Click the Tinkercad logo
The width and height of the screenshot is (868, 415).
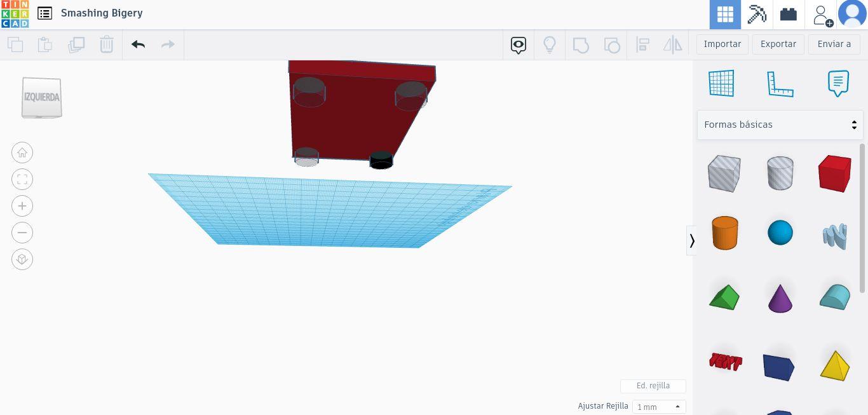coord(15,14)
